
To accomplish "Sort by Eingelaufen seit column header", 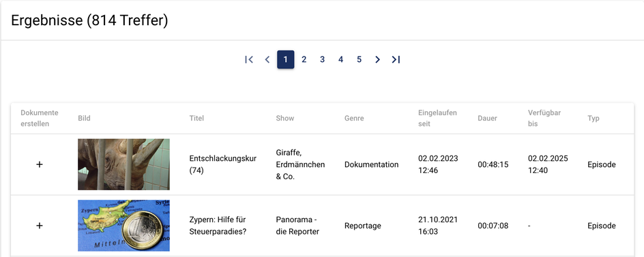I will click(437, 118).
